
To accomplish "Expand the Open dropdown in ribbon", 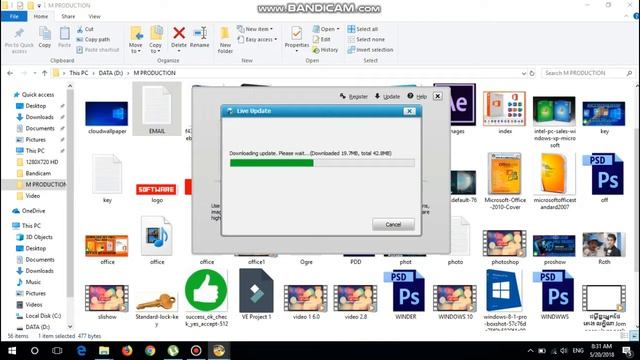I will (326, 29).
